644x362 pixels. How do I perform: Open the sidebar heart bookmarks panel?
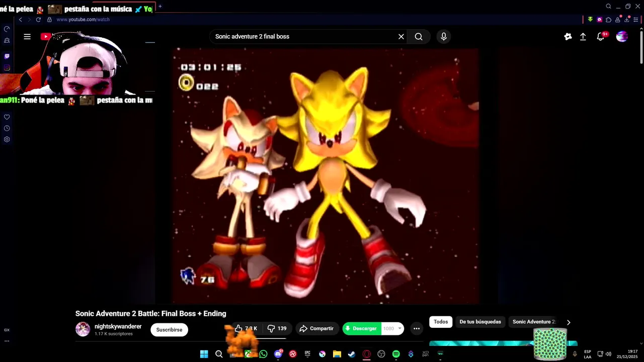point(7,117)
